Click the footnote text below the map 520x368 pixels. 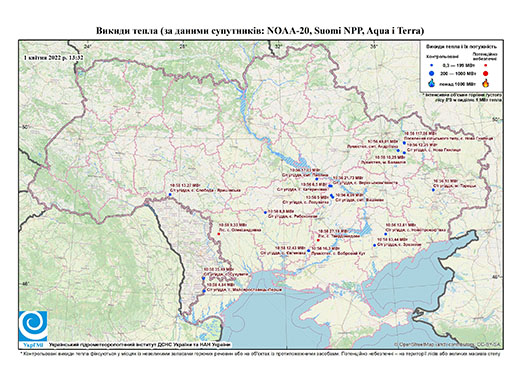(x=260, y=353)
